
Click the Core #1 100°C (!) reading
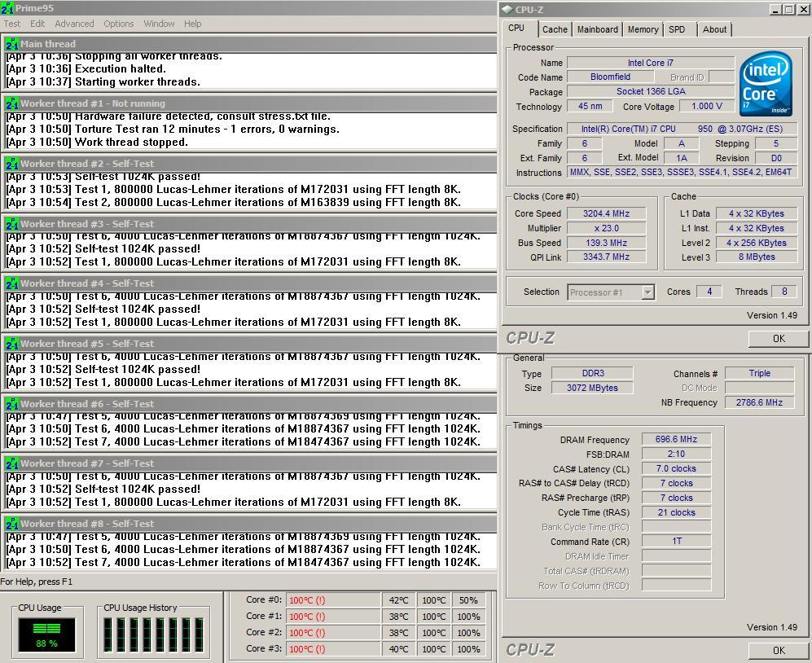click(333, 617)
